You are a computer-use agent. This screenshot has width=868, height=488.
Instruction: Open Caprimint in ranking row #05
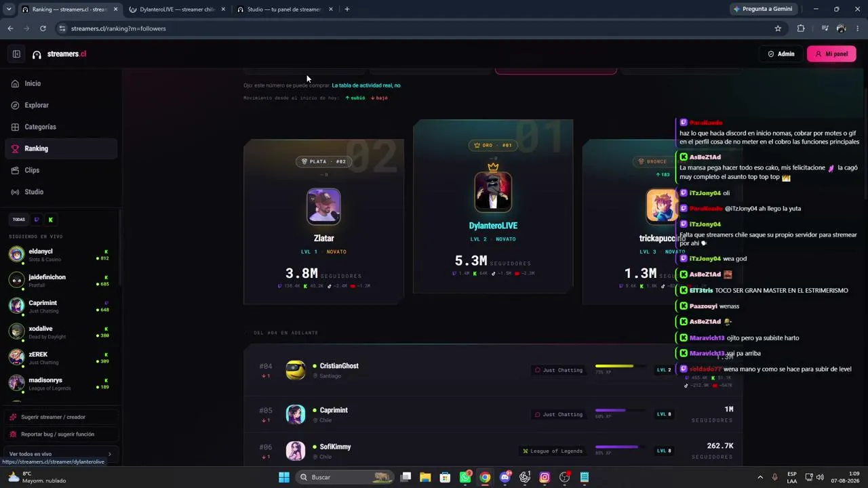[334, 410]
